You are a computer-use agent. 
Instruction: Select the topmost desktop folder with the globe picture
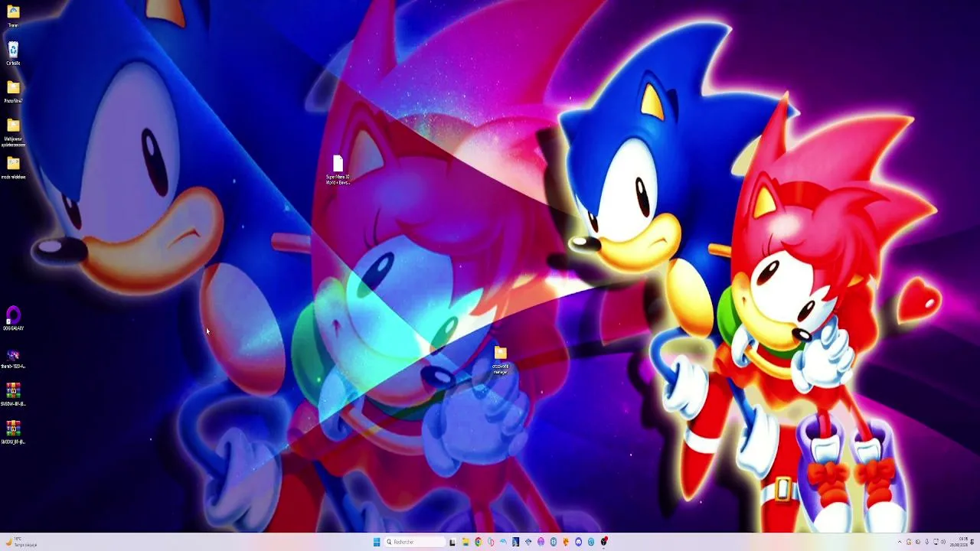[13, 16]
